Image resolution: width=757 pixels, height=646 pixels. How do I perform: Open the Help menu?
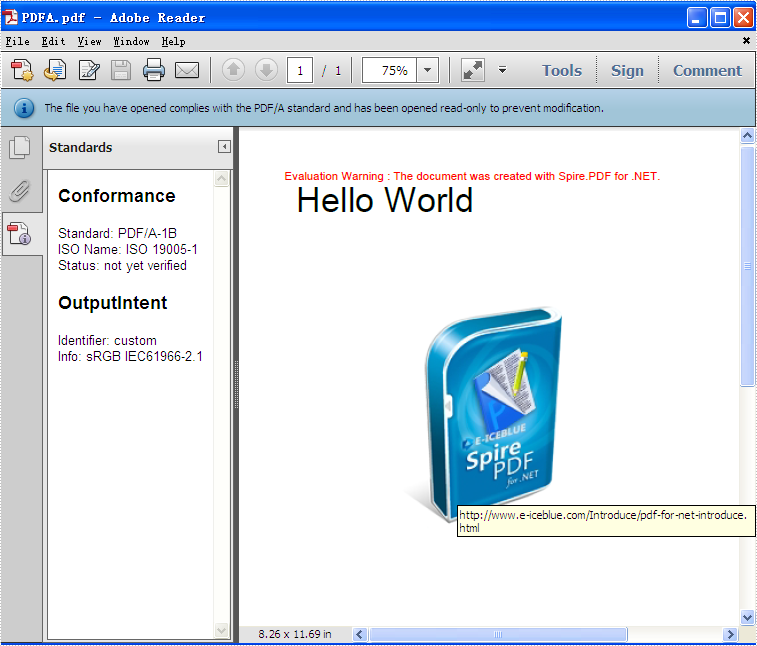[x=173, y=42]
